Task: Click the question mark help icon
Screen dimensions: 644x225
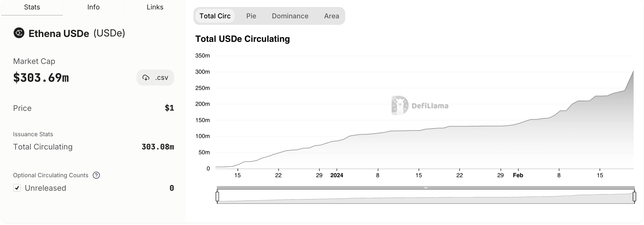Action: click(x=96, y=175)
